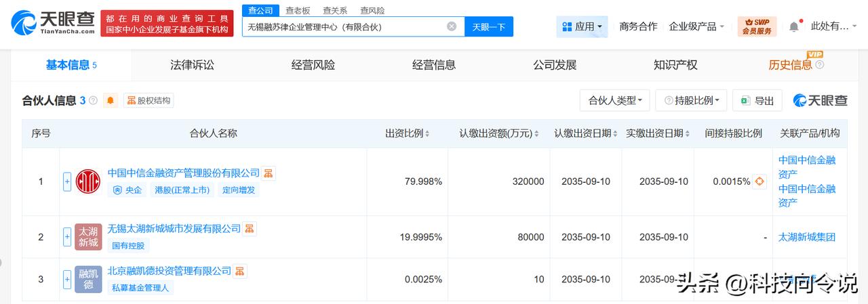Click the 天眼一下 search button
This screenshot has width=868, height=304.
(489, 26)
